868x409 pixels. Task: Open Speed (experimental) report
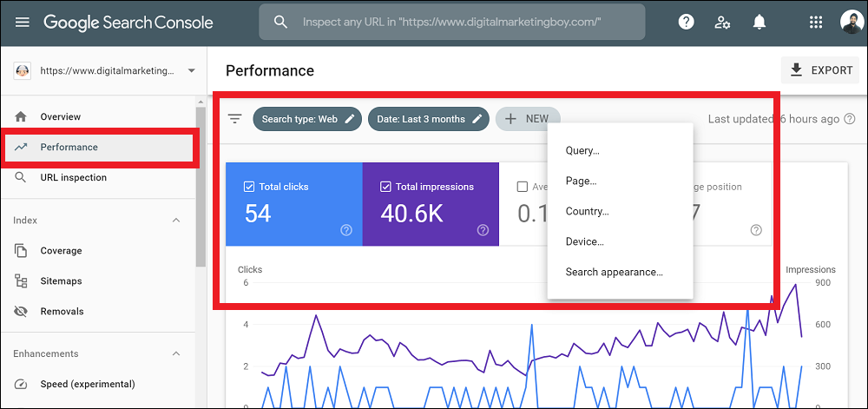88,384
